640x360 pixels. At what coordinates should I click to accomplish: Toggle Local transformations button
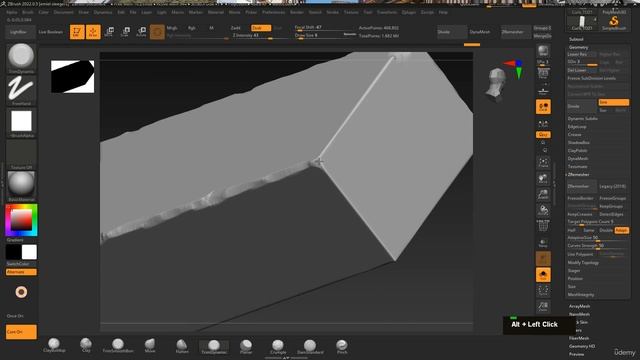(543, 107)
